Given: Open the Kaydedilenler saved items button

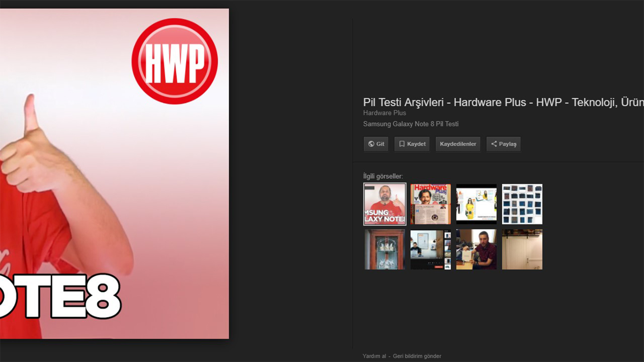Looking at the screenshot, I should [458, 144].
